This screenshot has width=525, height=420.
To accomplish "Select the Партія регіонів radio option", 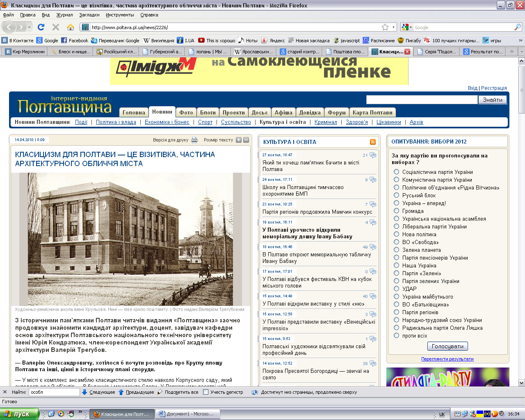I will pyautogui.click(x=396, y=312).
